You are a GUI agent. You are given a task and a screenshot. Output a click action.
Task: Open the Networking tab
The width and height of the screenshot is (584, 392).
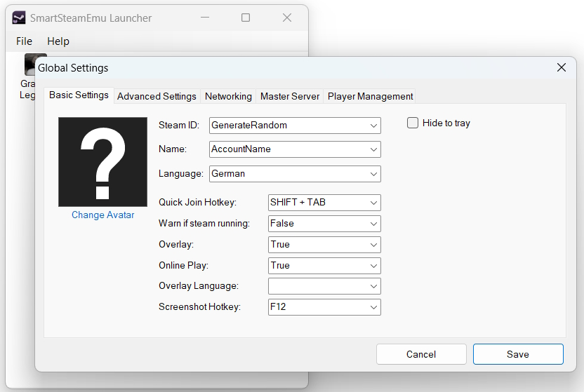tap(228, 96)
